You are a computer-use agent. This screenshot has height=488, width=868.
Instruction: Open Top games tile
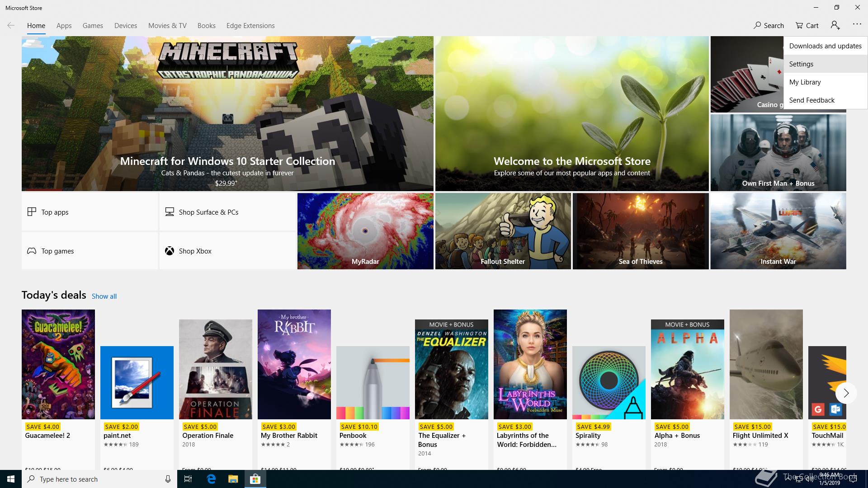[x=90, y=251]
